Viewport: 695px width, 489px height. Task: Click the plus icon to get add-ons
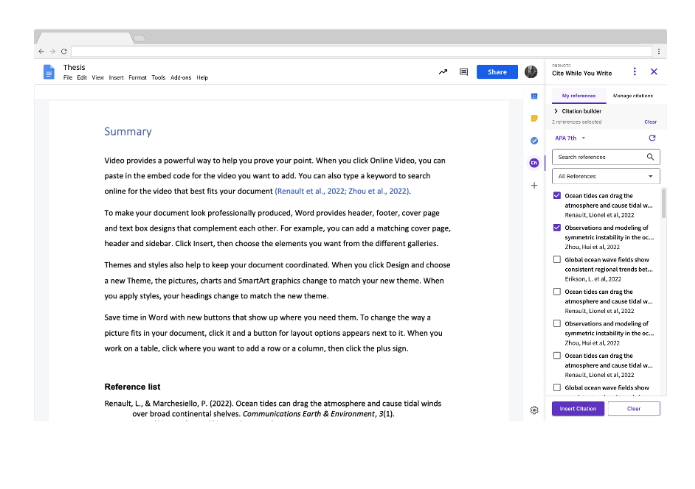(x=534, y=185)
